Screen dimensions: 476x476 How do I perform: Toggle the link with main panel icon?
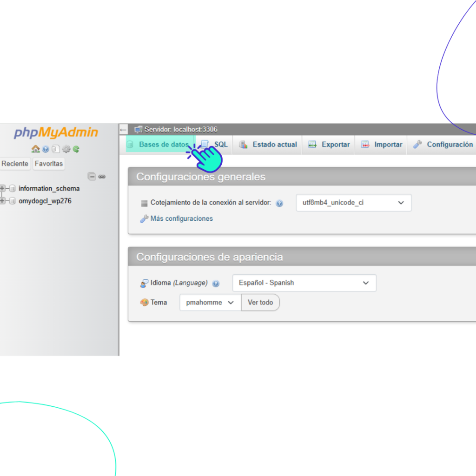click(x=102, y=177)
